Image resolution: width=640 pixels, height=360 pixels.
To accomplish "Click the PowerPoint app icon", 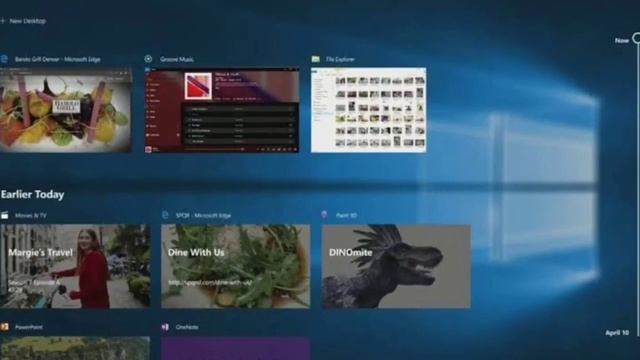I will (4, 327).
